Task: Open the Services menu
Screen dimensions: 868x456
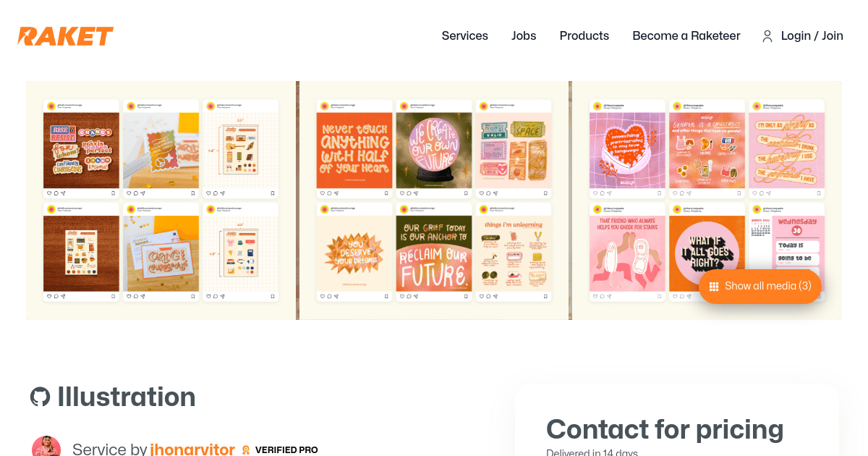Action: [x=465, y=35]
